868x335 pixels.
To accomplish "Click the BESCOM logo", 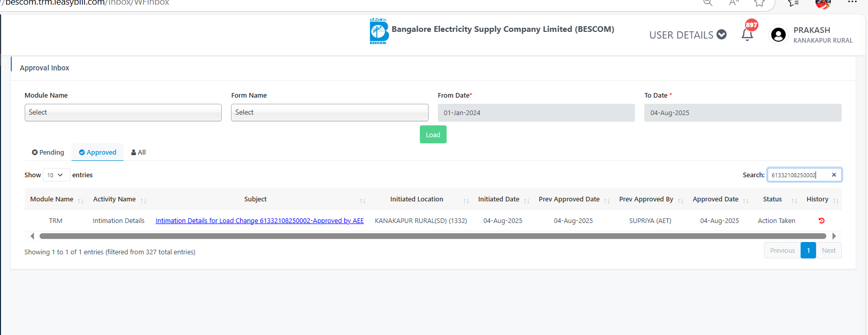I will (379, 31).
